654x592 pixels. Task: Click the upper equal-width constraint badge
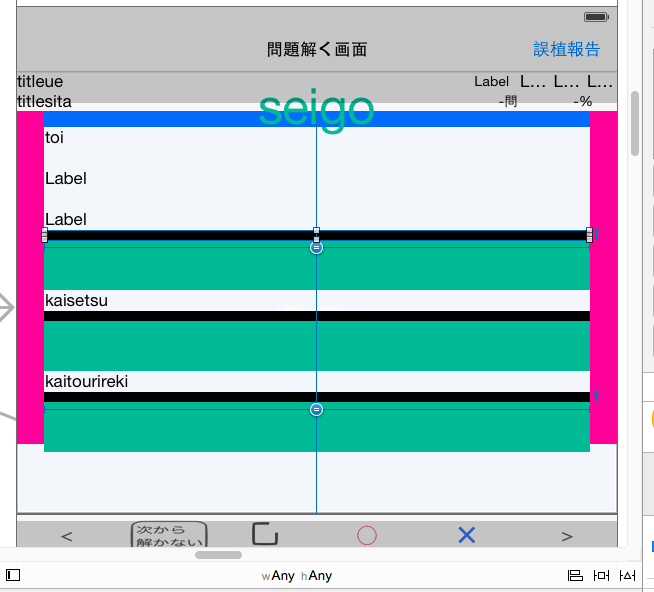pyautogui.click(x=317, y=247)
